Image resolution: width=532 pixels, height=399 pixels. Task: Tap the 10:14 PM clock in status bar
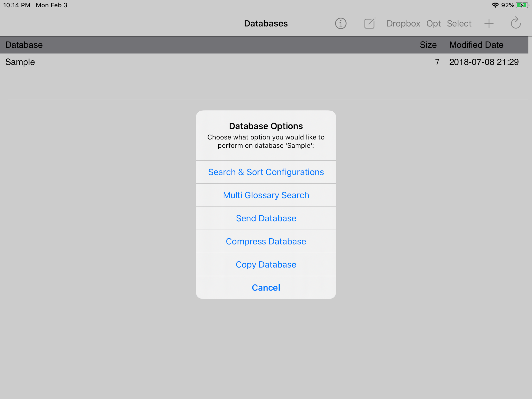(17, 5)
